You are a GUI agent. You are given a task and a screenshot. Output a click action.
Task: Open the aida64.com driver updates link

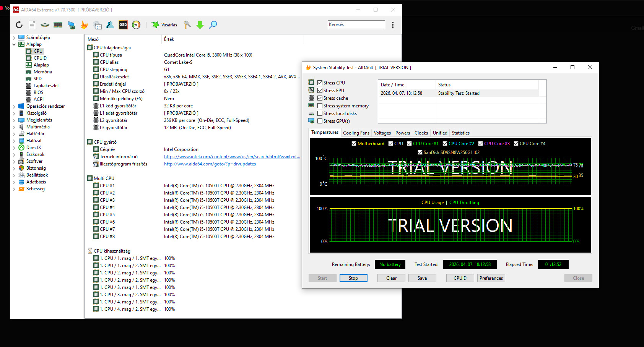(210, 164)
